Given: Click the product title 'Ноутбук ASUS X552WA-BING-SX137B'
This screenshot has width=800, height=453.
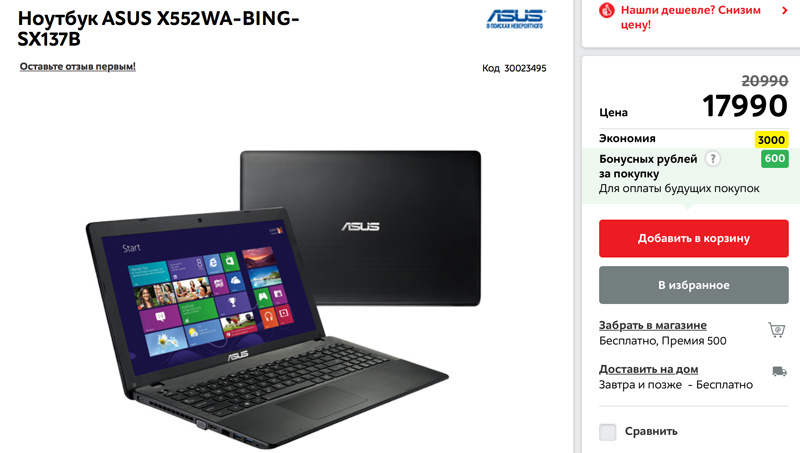Looking at the screenshot, I should [x=158, y=28].
